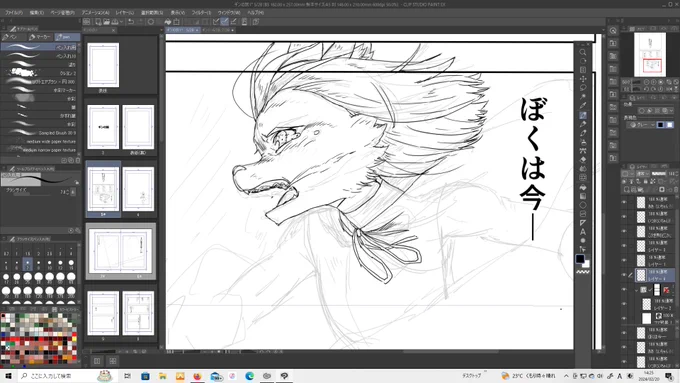680x383 pixels.
Task: Select the Text tool marked A
Action: pyautogui.click(x=582, y=232)
